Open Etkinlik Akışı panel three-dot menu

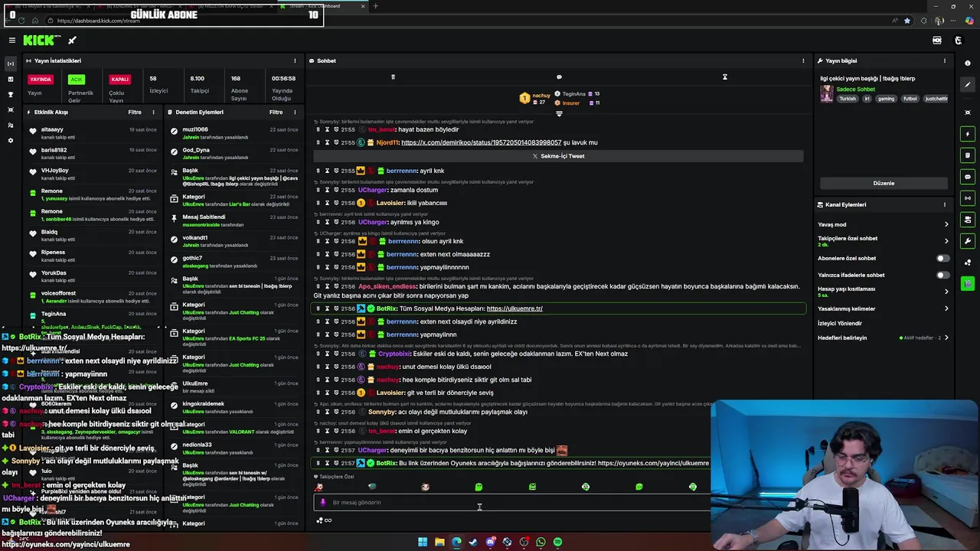pyautogui.click(x=153, y=112)
